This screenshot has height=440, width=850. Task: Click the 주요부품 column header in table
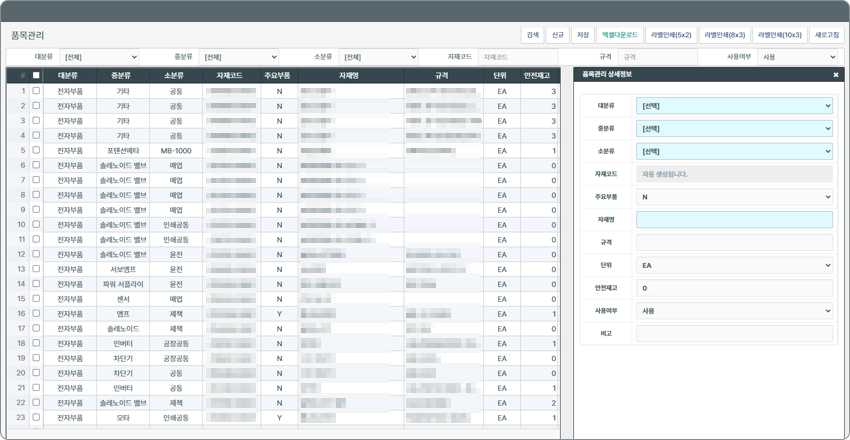click(279, 76)
